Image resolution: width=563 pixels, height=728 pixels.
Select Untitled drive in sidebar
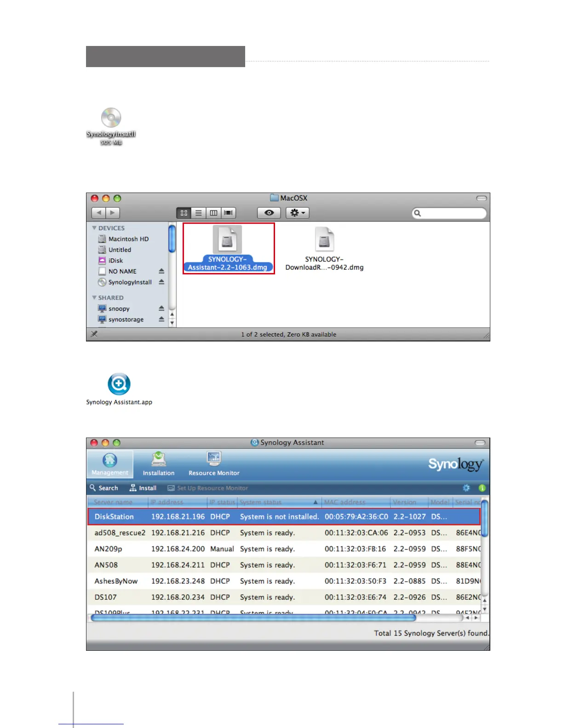pyautogui.click(x=115, y=250)
